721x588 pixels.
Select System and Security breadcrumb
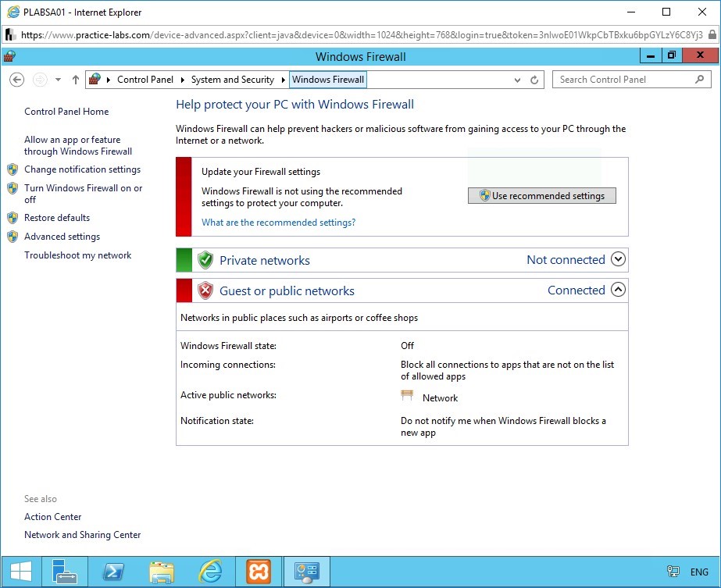(232, 80)
